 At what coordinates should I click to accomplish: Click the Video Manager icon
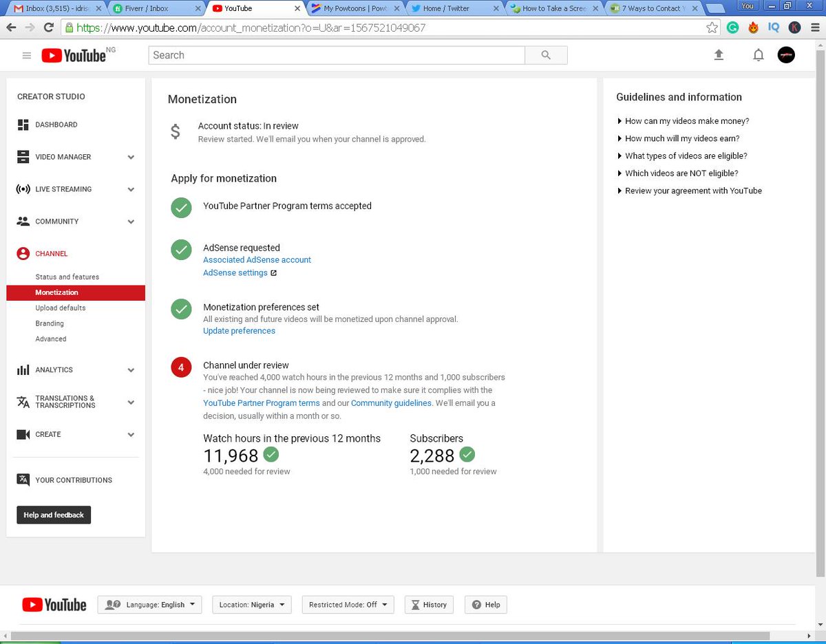click(x=23, y=157)
